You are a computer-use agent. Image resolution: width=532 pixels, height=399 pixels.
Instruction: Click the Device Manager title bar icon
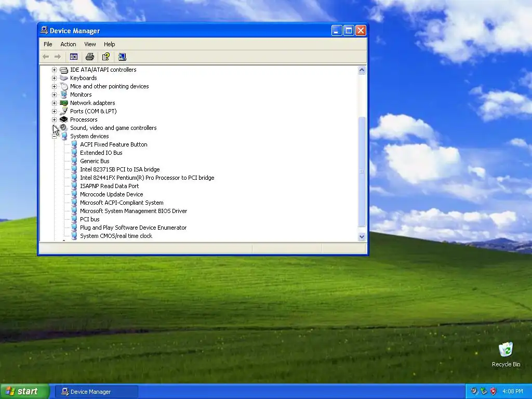(x=44, y=31)
